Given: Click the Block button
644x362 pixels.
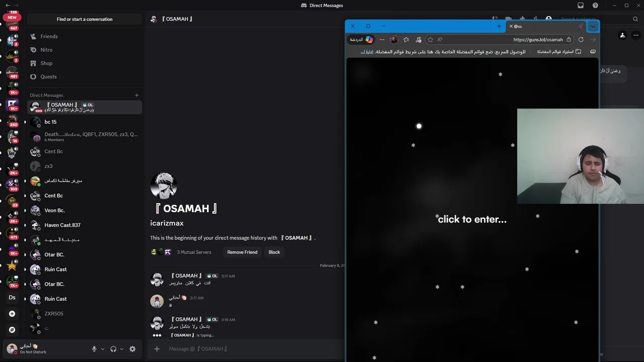Looking at the screenshot, I should coord(274,252).
